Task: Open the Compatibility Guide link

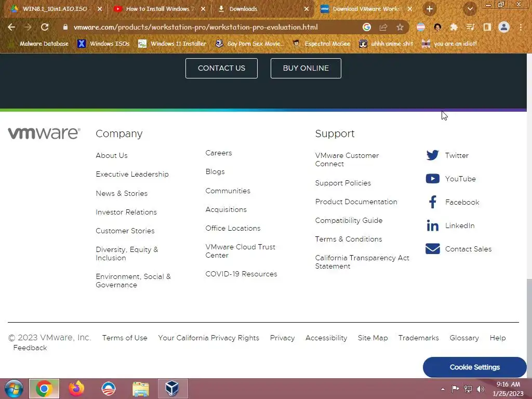Action: click(x=349, y=220)
